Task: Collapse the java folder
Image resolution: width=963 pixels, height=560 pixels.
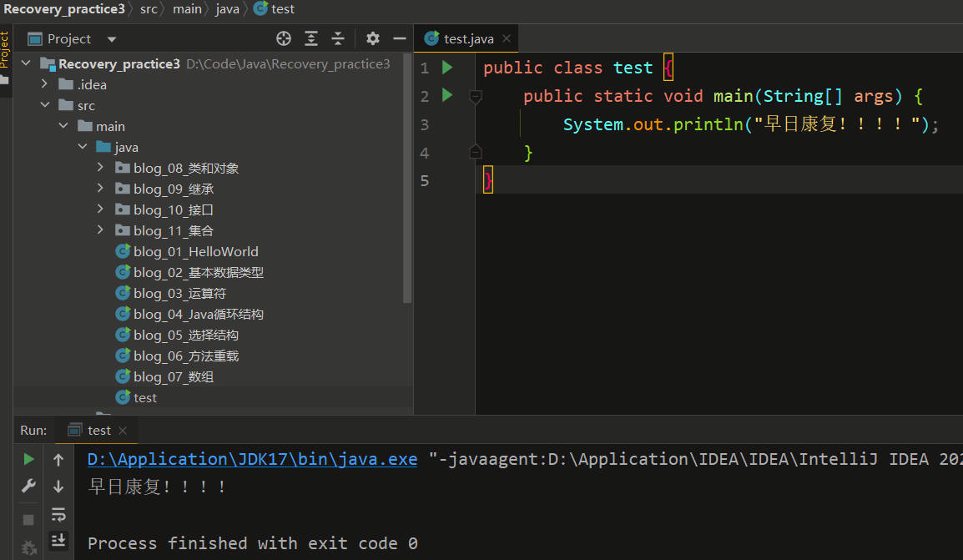Action: coord(83,147)
